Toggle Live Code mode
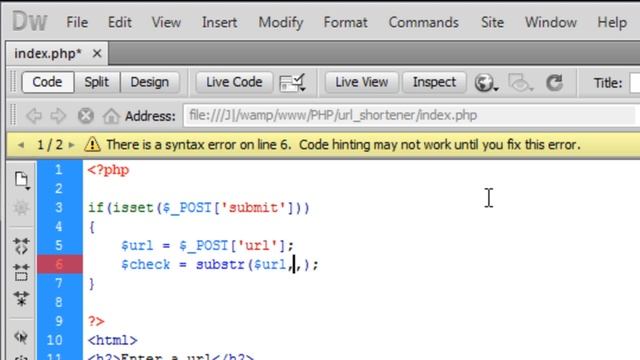The width and height of the screenshot is (640, 360). [x=234, y=82]
